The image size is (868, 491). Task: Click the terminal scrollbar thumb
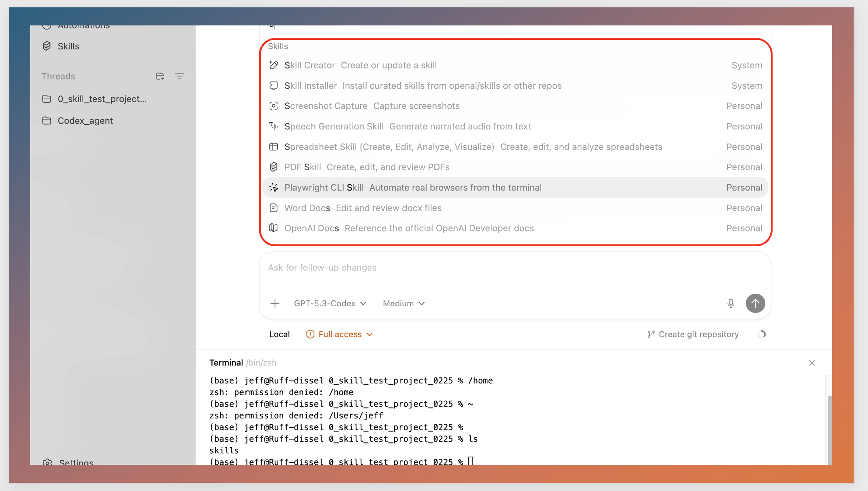point(829,430)
